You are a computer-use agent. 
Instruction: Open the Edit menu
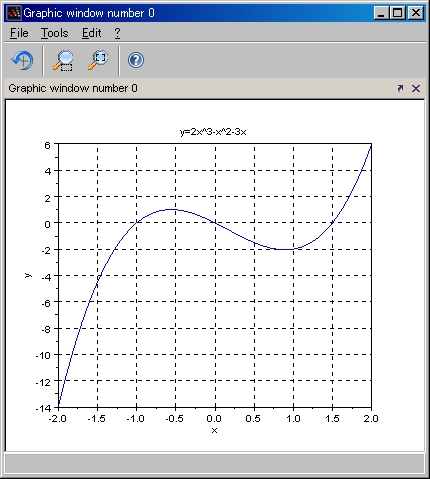click(x=91, y=33)
